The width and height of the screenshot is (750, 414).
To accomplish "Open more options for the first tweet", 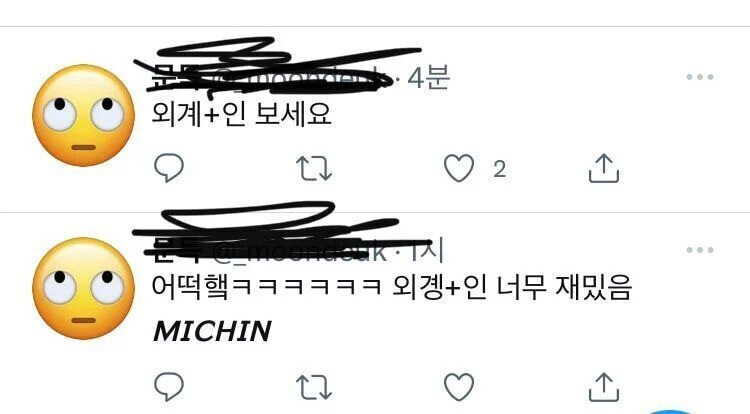I will pyautogui.click(x=700, y=76).
